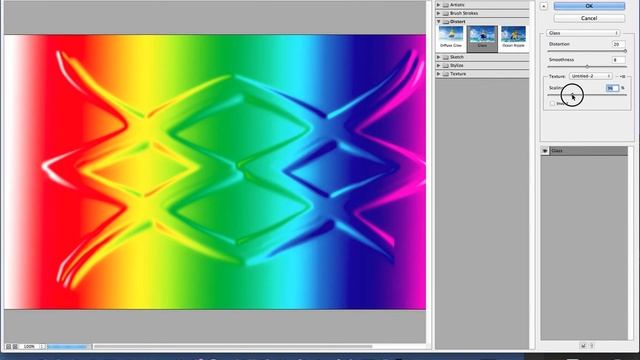Collapse the Distort filter category

pos(439,22)
